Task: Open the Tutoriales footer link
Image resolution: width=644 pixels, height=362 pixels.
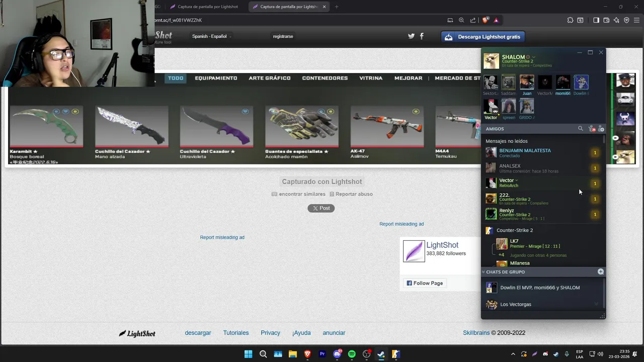Action: click(x=236, y=333)
